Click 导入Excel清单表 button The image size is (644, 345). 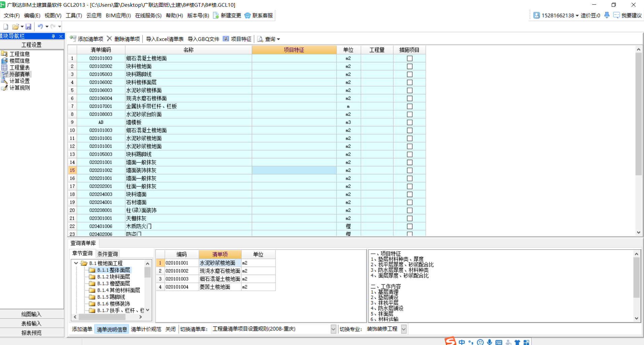pos(165,39)
